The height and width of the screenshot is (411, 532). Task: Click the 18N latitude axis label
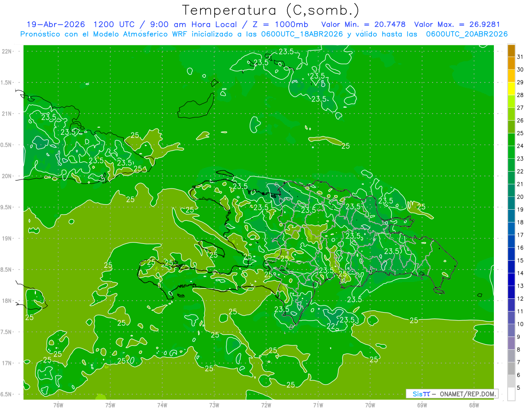[x=7, y=301]
